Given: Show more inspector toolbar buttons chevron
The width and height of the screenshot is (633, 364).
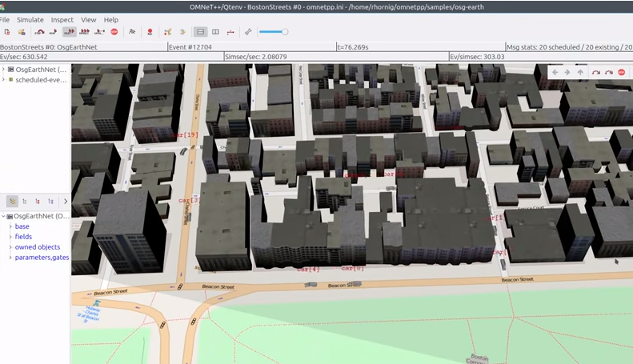Looking at the screenshot, I should [x=66, y=201].
